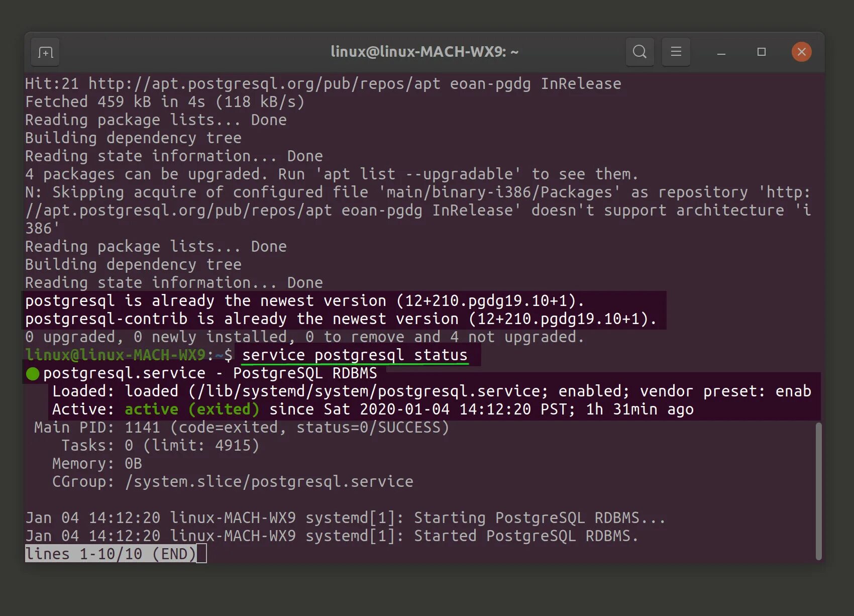Click the 'service postgresql status' command text
This screenshot has width=854, height=616.
[x=355, y=355]
